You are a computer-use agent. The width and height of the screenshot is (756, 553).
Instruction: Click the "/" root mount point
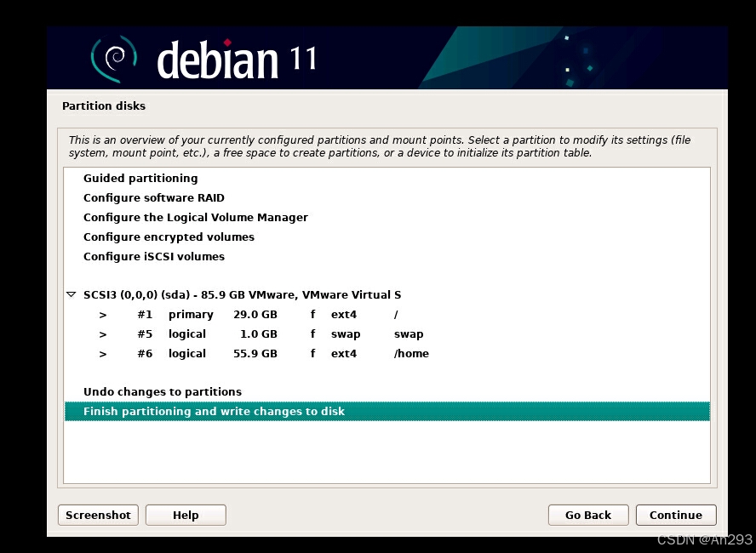396,315
